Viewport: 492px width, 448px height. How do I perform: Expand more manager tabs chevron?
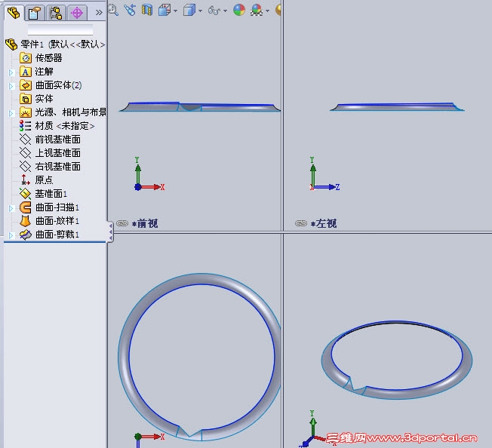pyautogui.click(x=99, y=13)
